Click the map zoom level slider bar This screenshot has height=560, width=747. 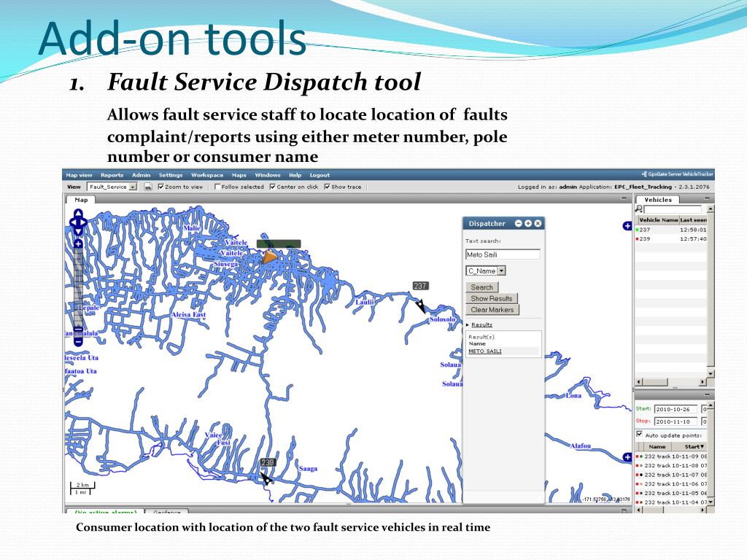pyautogui.click(x=78, y=292)
